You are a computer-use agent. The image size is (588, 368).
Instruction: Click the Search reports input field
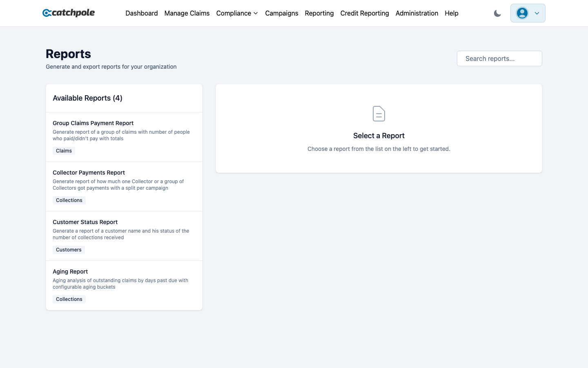499,58
